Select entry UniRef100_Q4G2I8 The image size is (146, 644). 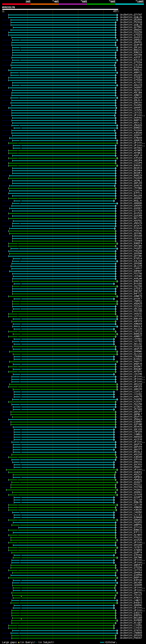pos(131,85)
